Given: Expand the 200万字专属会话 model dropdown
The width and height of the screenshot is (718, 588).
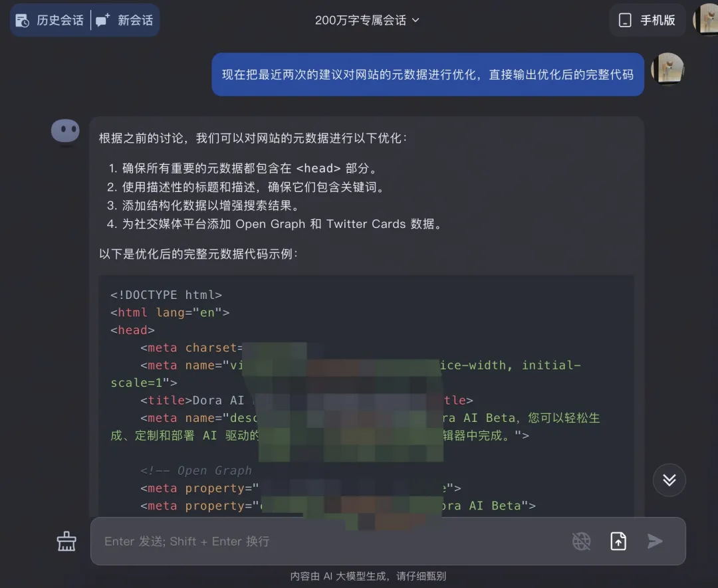Looking at the screenshot, I should click(x=367, y=21).
